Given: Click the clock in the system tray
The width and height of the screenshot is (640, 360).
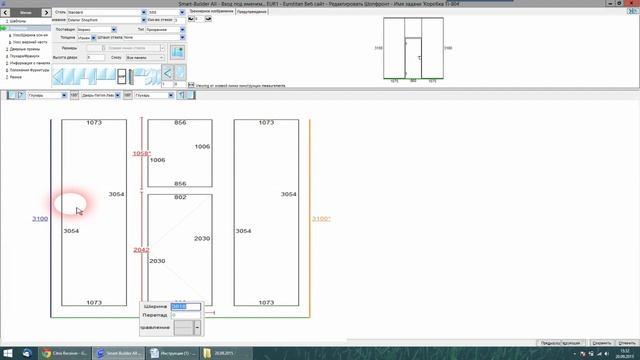Looking at the screenshot, I should click(624, 353).
